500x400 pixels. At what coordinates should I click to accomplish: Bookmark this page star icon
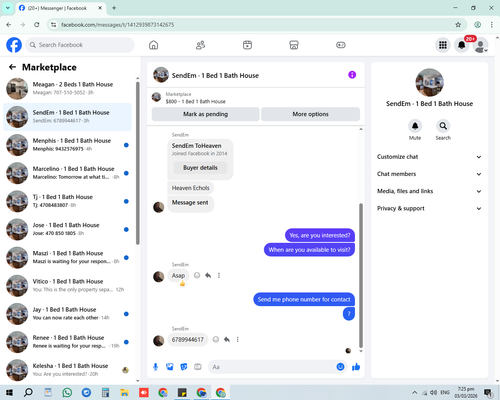tap(458, 25)
